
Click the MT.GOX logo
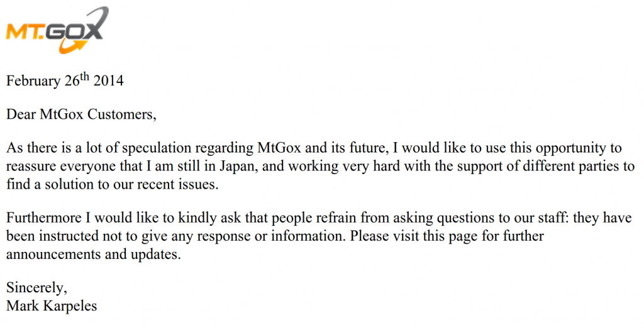tap(57, 30)
